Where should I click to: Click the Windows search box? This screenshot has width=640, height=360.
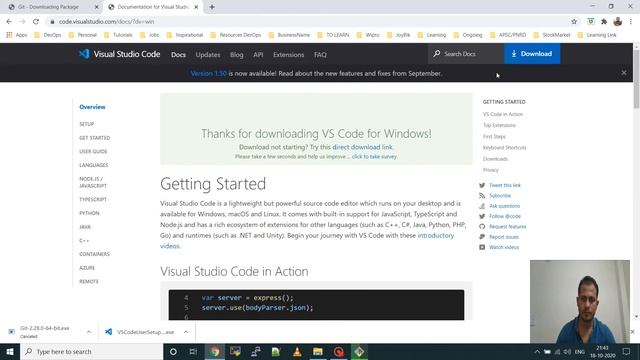coord(91,351)
